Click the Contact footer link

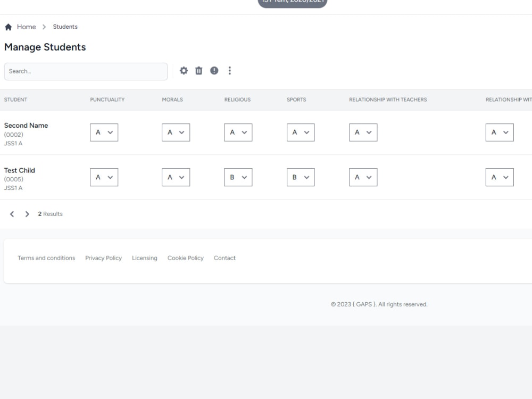225,258
